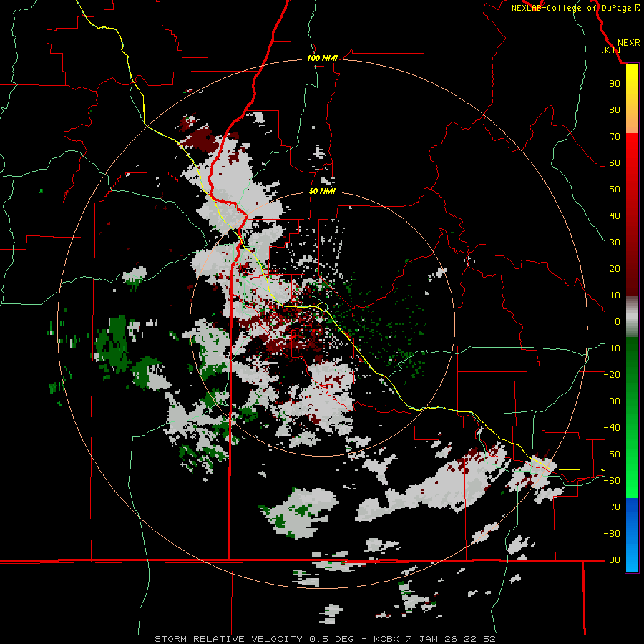Click the 20 value on velocity scale

click(615, 268)
